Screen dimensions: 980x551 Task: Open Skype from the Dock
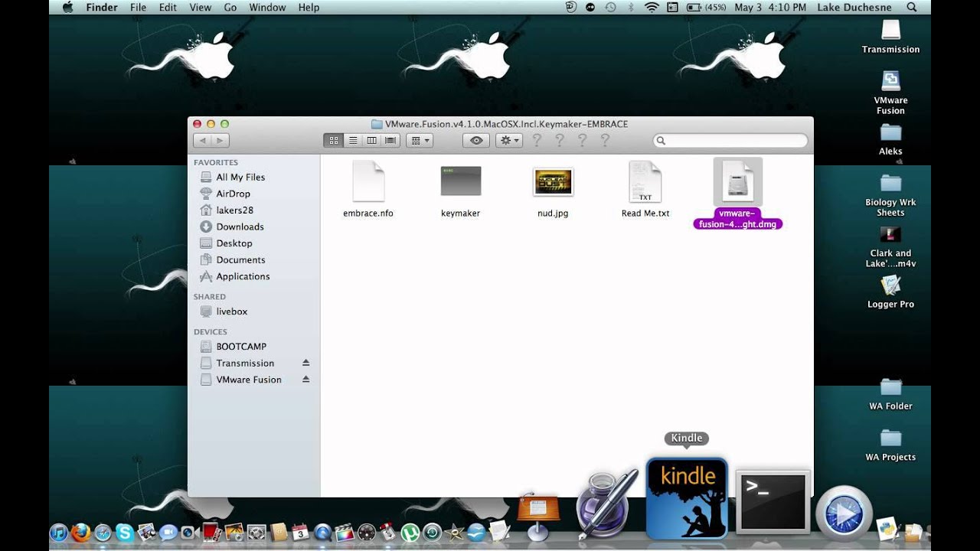tap(125, 533)
